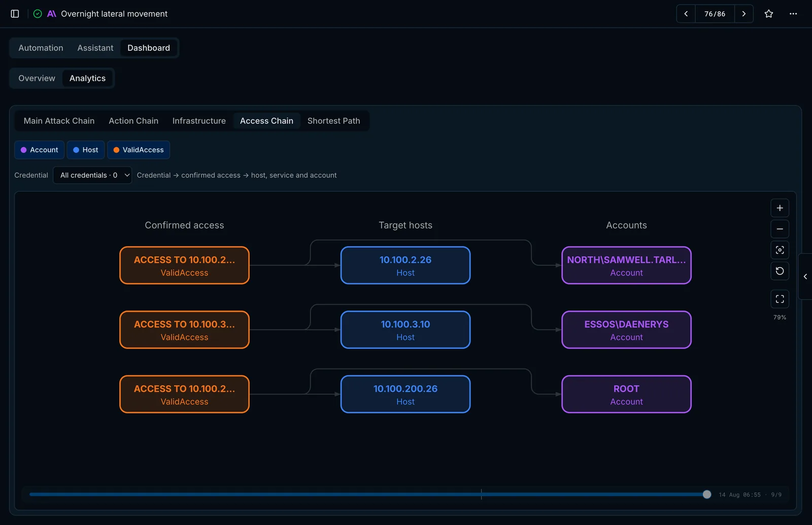Select the Dashboard tab
Screen dimensions: 812x525
click(x=149, y=48)
